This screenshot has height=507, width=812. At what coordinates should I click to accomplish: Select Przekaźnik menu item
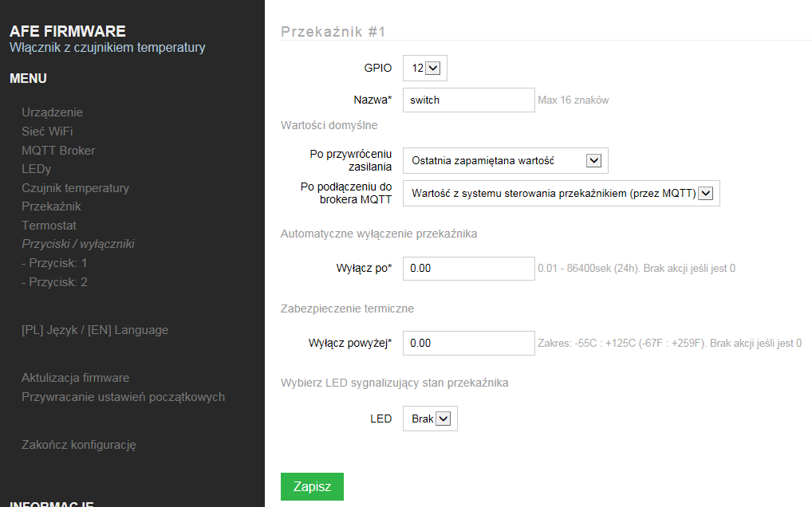click(x=51, y=206)
